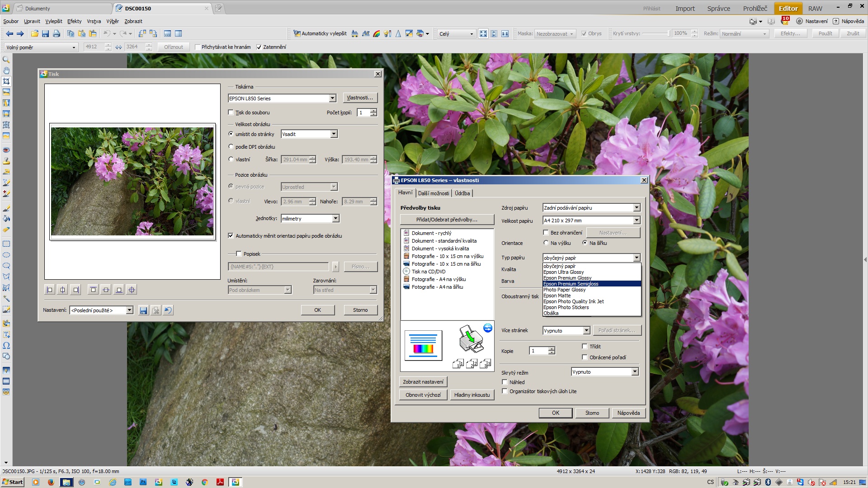The width and height of the screenshot is (868, 488).
Task: Enable Bez ohraničení checkbox
Action: 546,233
